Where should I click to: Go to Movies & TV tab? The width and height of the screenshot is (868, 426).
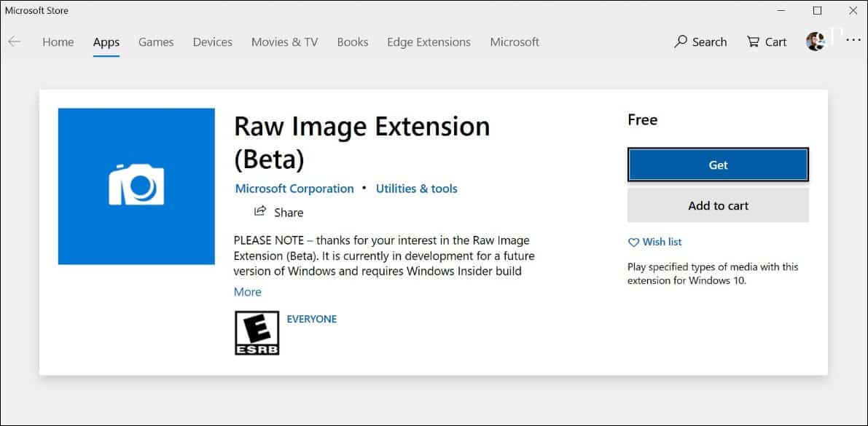click(284, 42)
